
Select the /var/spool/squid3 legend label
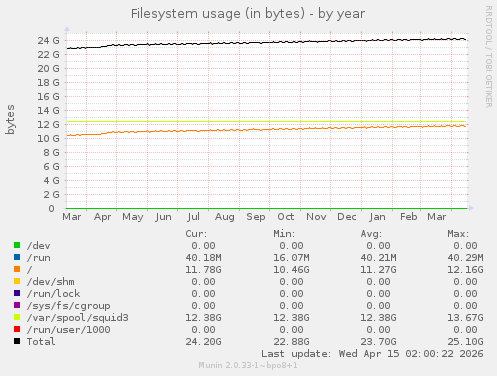tap(78, 318)
